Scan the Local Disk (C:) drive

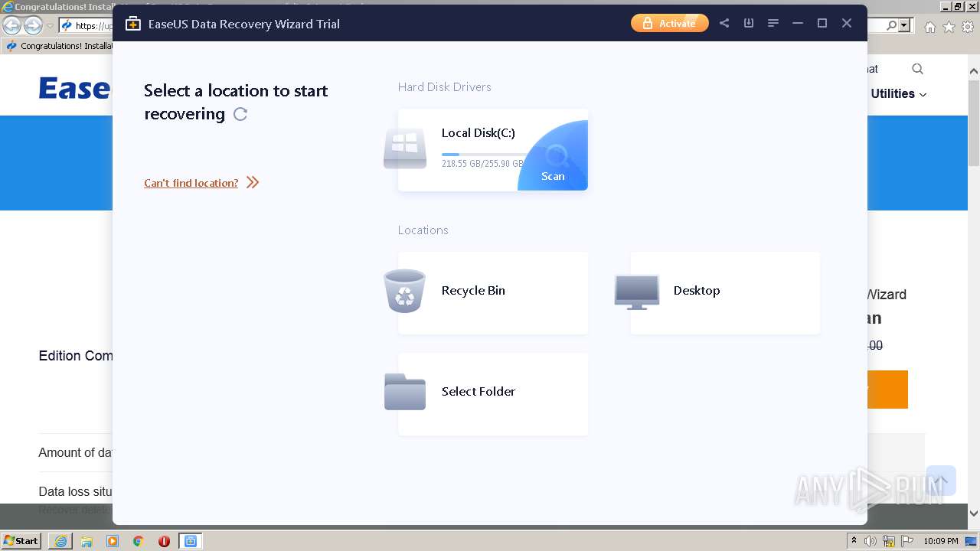554,156
